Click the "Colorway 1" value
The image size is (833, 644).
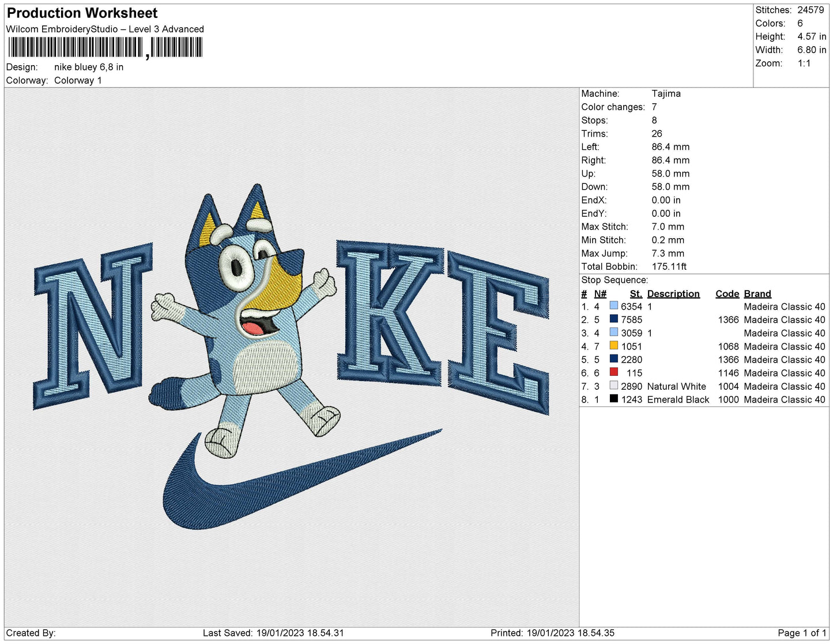tap(78, 80)
